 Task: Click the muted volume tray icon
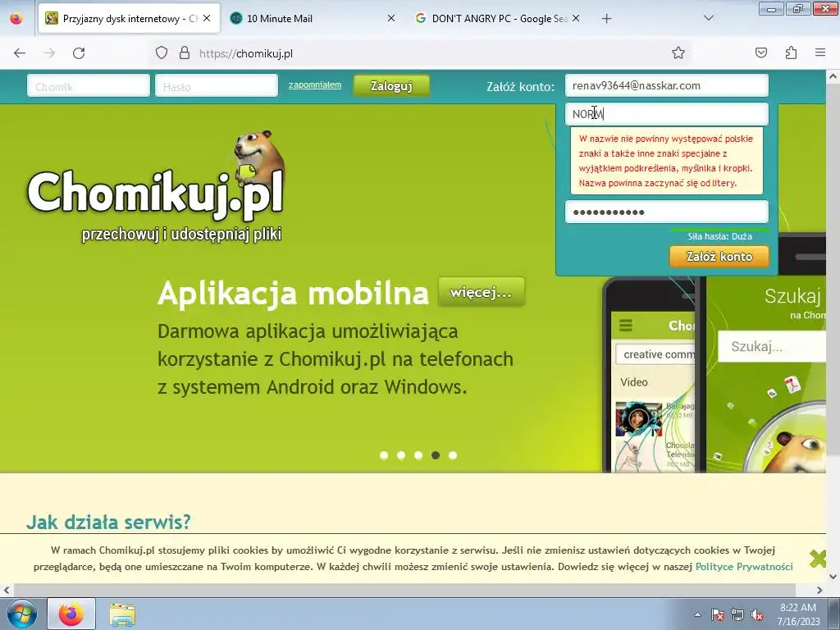pyautogui.click(x=757, y=614)
